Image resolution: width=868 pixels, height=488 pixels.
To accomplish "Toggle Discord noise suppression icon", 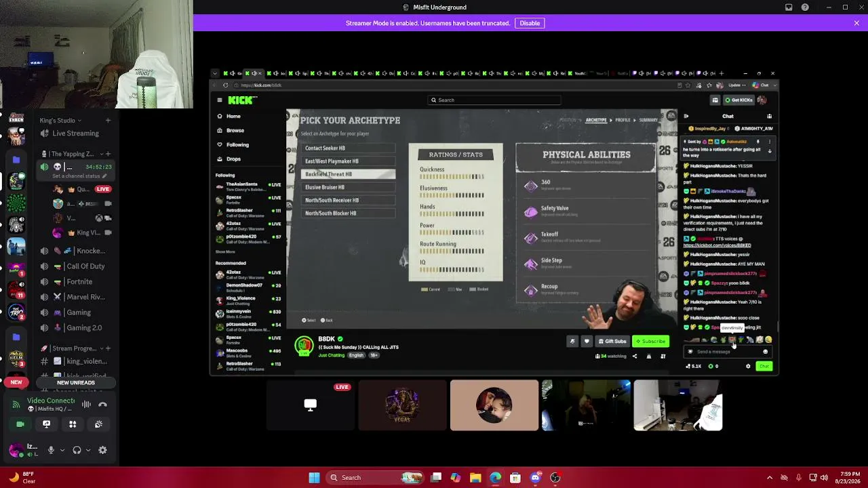I will [x=86, y=405].
